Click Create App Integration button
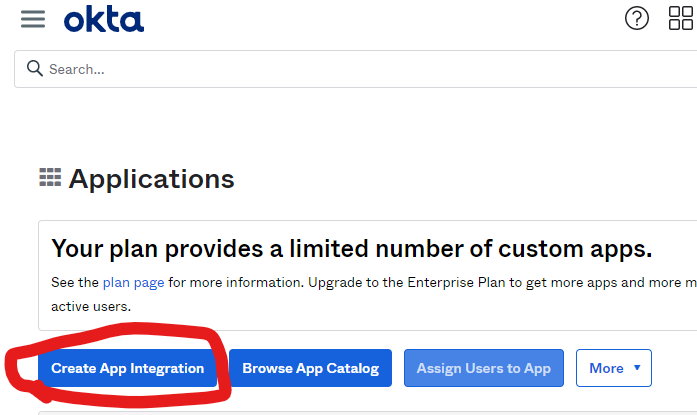Image resolution: width=697 pixels, height=415 pixels. pos(128,368)
